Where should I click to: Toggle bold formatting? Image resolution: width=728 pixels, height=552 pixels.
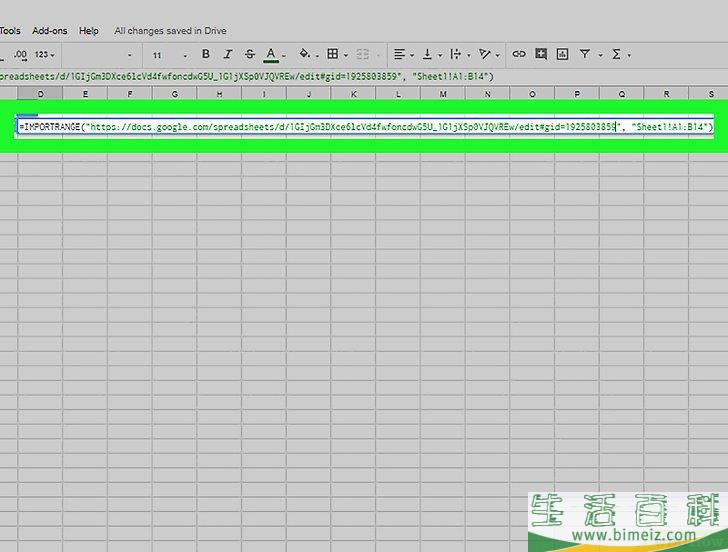click(x=206, y=54)
